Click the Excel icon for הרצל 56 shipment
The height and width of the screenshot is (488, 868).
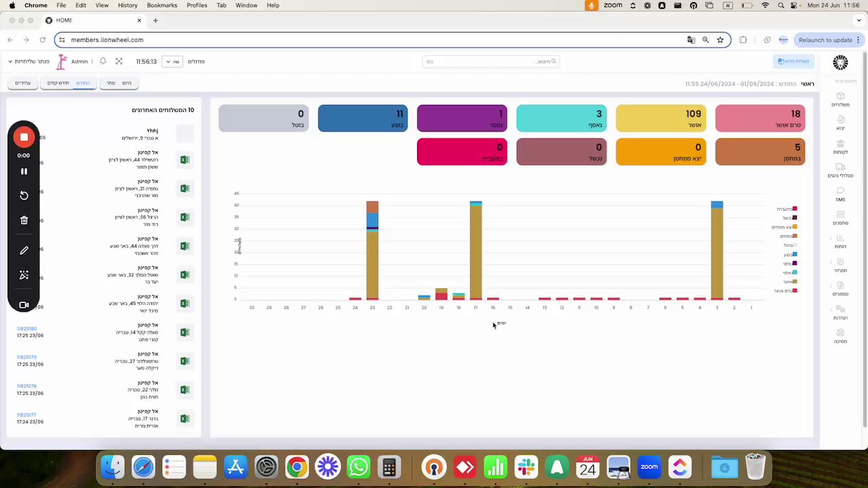pos(184,217)
